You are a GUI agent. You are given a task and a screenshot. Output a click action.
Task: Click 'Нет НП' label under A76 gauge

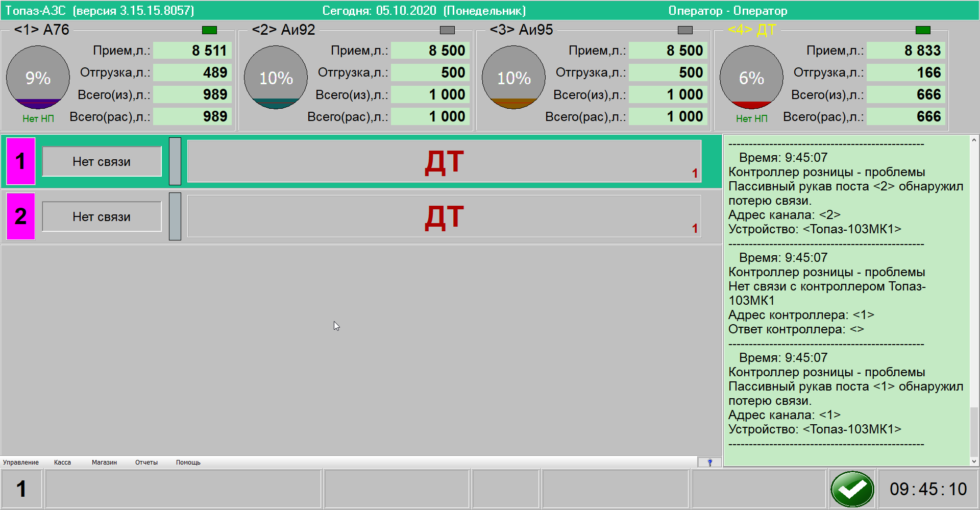38,118
